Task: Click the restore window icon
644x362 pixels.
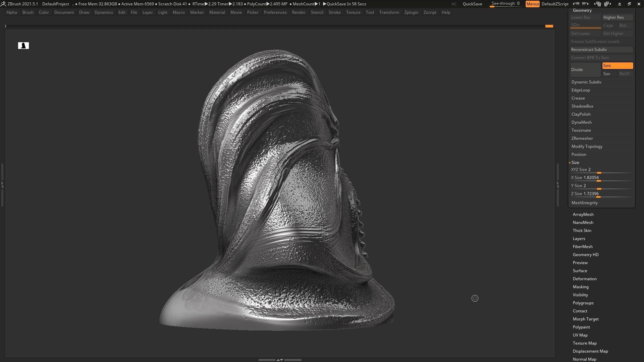Action: [629, 4]
